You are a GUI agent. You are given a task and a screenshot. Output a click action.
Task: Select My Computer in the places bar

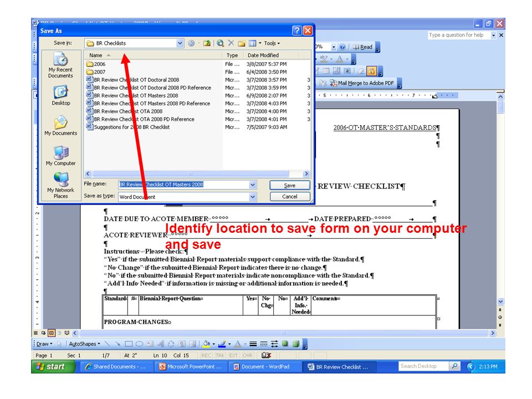[61, 155]
